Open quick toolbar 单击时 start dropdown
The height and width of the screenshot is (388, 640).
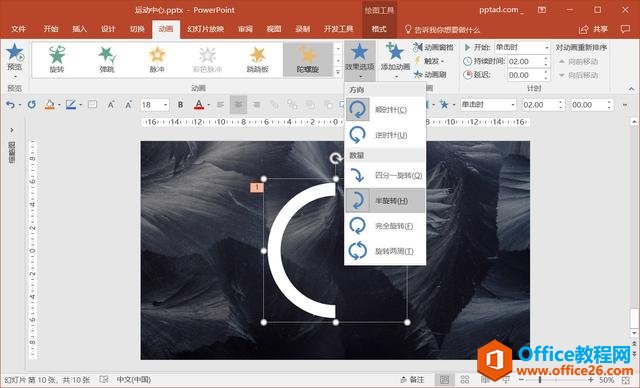pos(488,105)
